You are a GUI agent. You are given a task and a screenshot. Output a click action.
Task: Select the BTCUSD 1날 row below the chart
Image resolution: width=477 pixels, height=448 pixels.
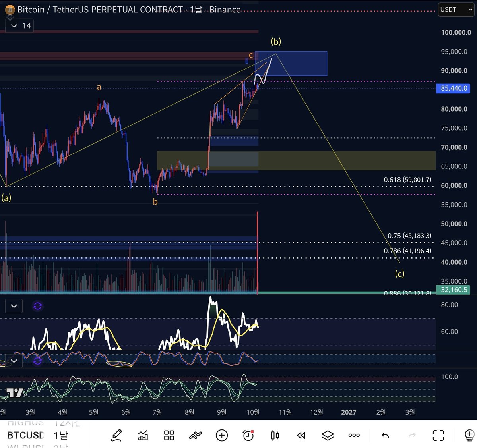coord(37,436)
